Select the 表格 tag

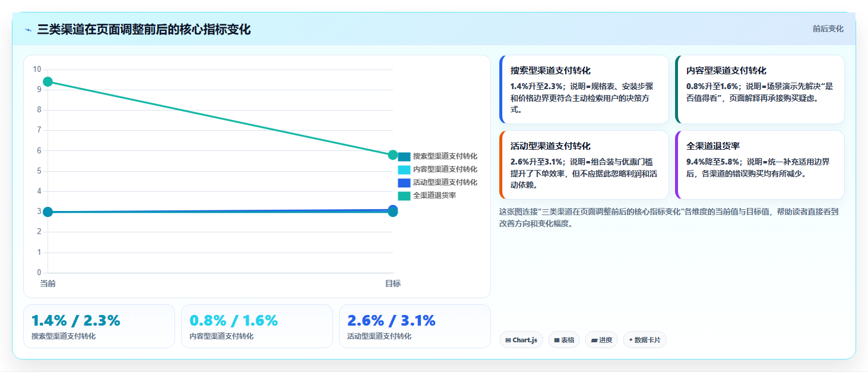[x=564, y=340]
